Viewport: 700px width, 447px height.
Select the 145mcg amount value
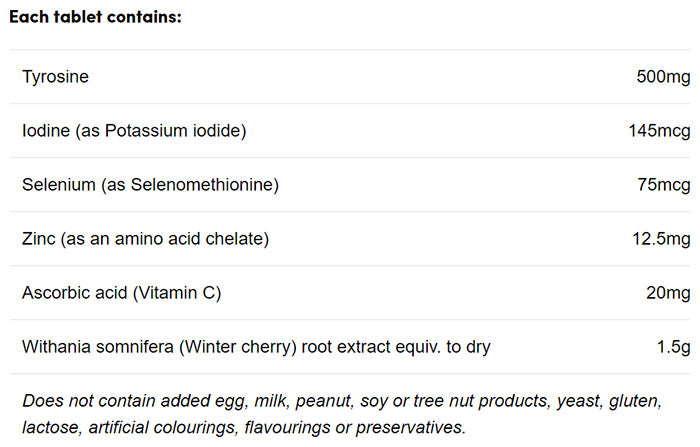pos(655,130)
